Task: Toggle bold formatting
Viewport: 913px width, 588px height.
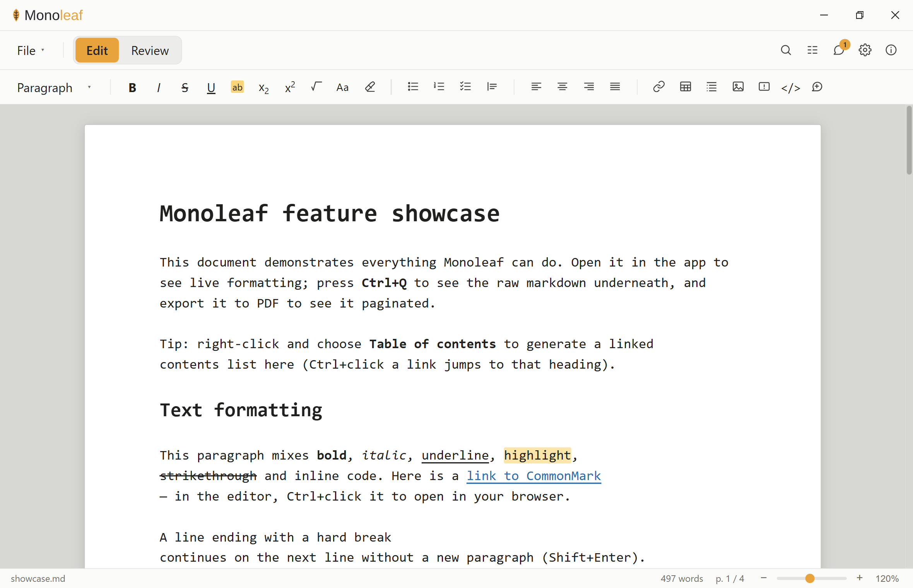Action: [x=132, y=87]
